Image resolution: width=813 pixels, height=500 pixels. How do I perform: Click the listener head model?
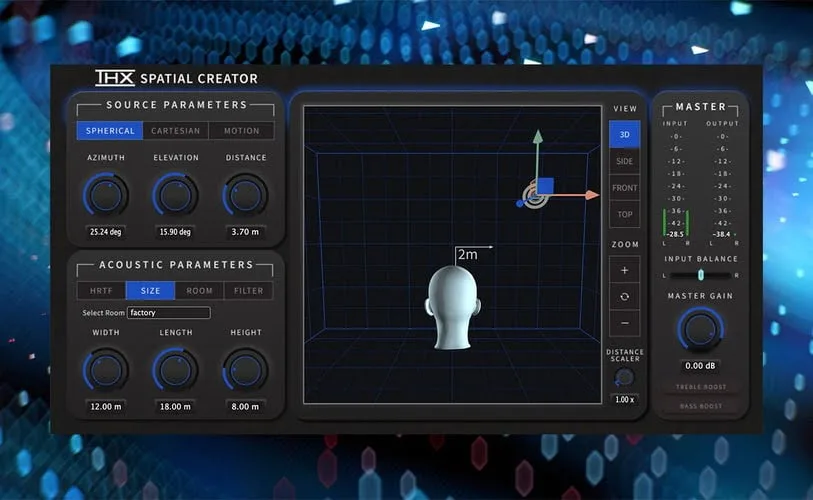(453, 307)
